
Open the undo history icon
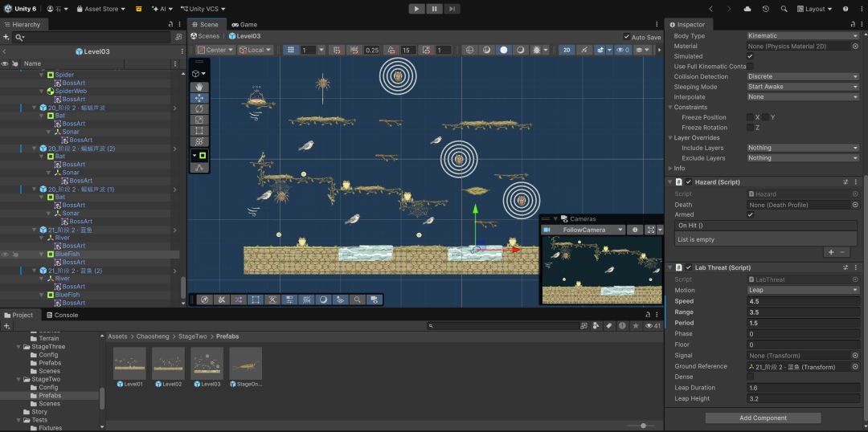click(x=766, y=9)
